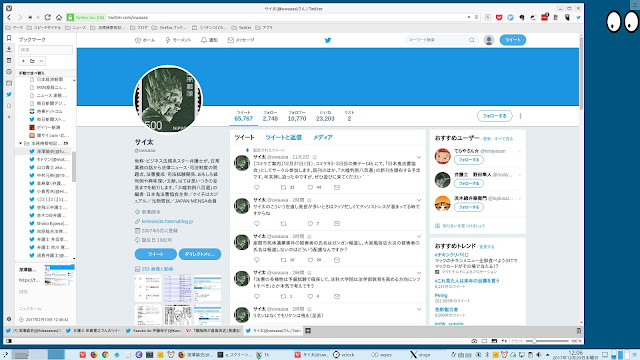Click the search magnifier icon in Twitter header

[x=472, y=40]
